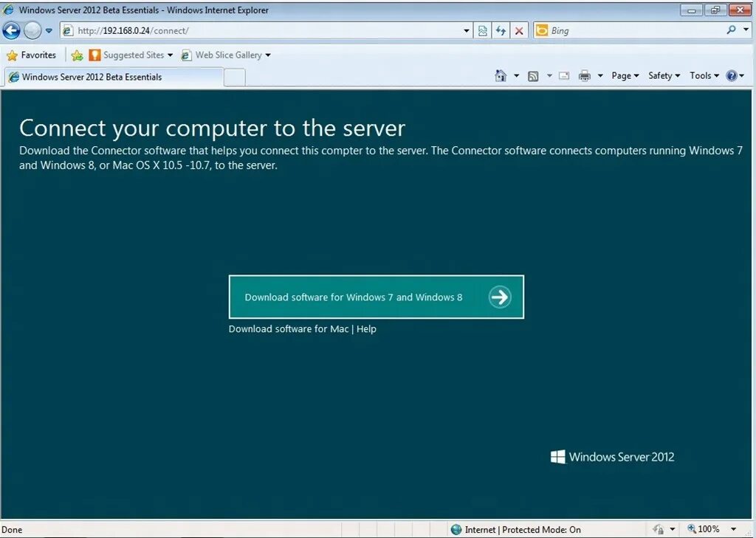Viewport: 756px width, 538px height.
Task: Open the Safety menu
Action: point(664,76)
